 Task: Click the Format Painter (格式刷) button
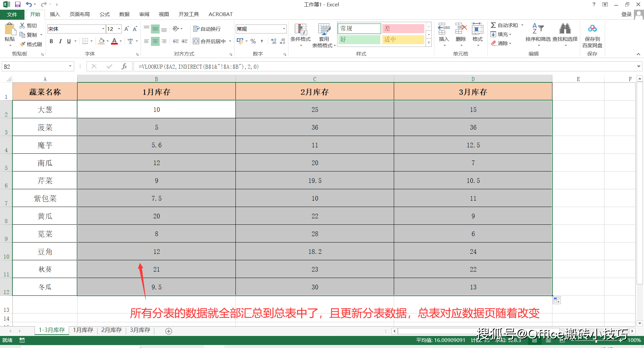[x=31, y=44]
